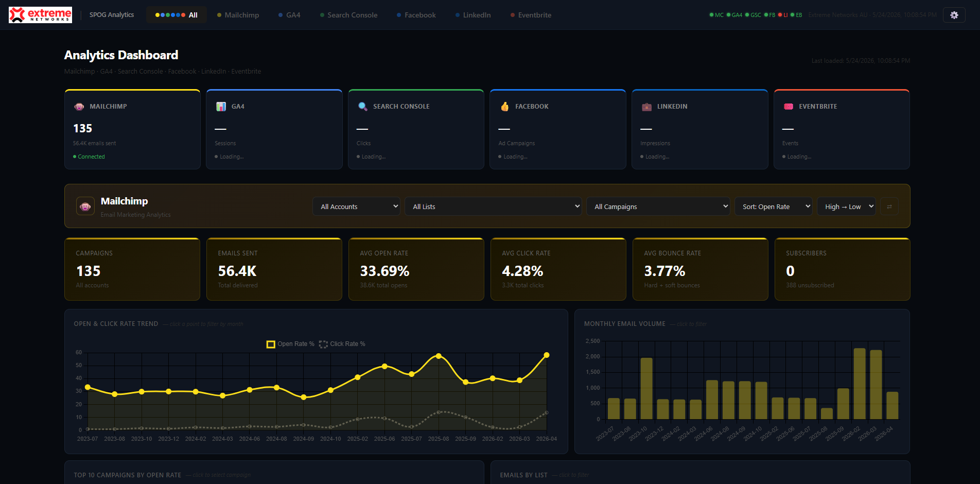The width and height of the screenshot is (980, 484).
Task: Click the Open & Click Rate Trend heading
Action: click(116, 324)
